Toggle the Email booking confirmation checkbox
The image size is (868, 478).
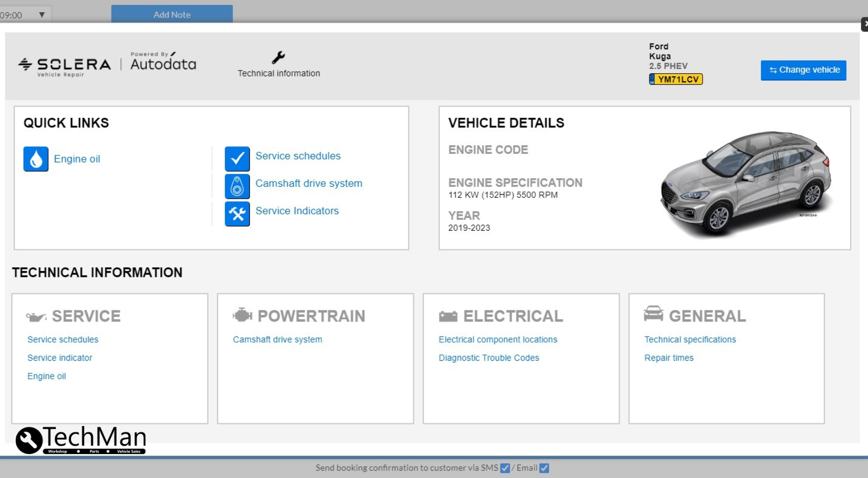(x=544, y=468)
